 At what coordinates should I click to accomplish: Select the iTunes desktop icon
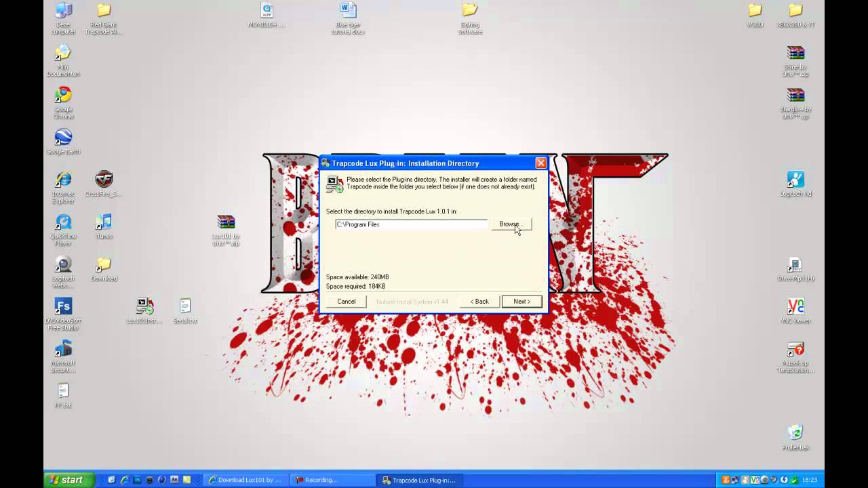pyautogui.click(x=104, y=226)
